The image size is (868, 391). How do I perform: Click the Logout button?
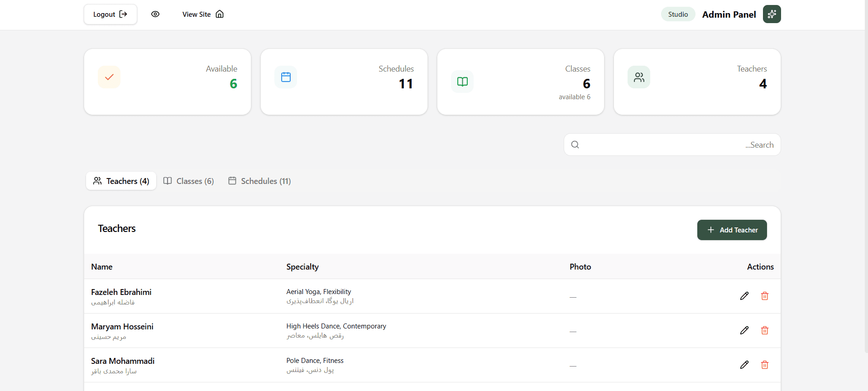pyautogui.click(x=110, y=14)
